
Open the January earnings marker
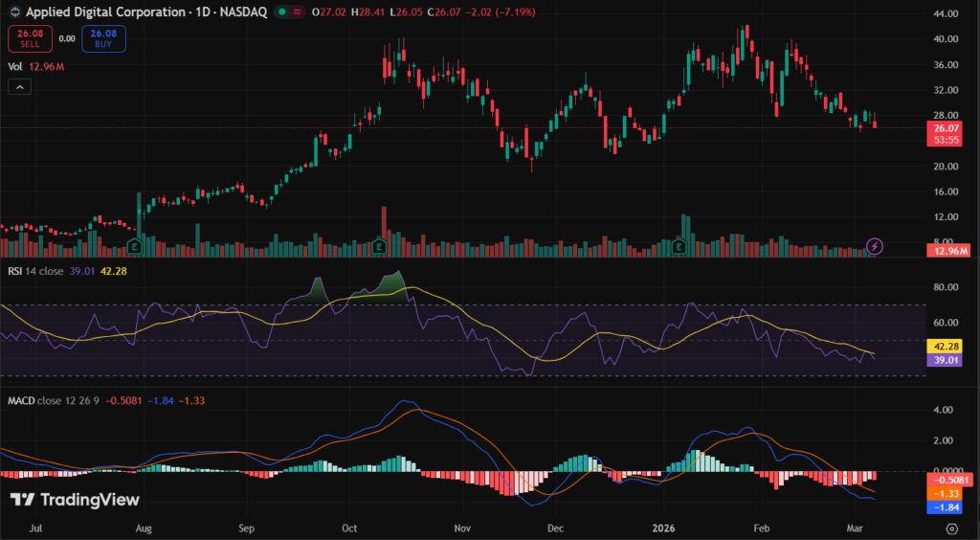pyautogui.click(x=679, y=247)
